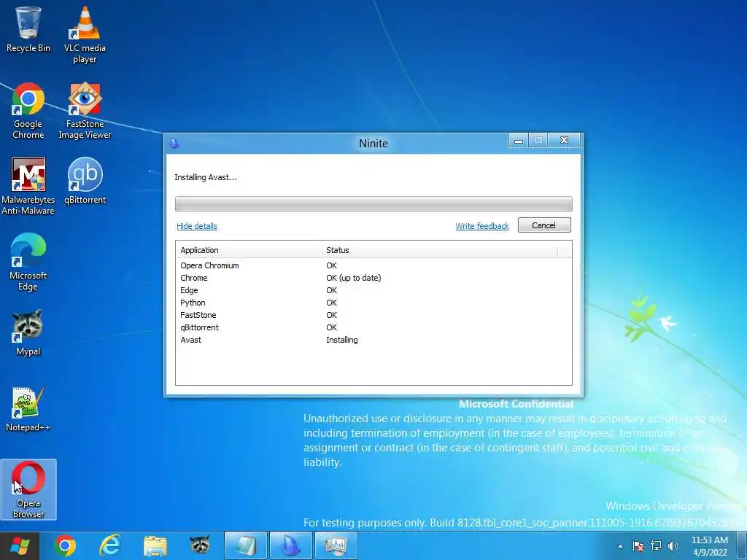The width and height of the screenshot is (747, 560).
Task: Open Mypal raccoon icon in the taskbar
Action: point(200,545)
